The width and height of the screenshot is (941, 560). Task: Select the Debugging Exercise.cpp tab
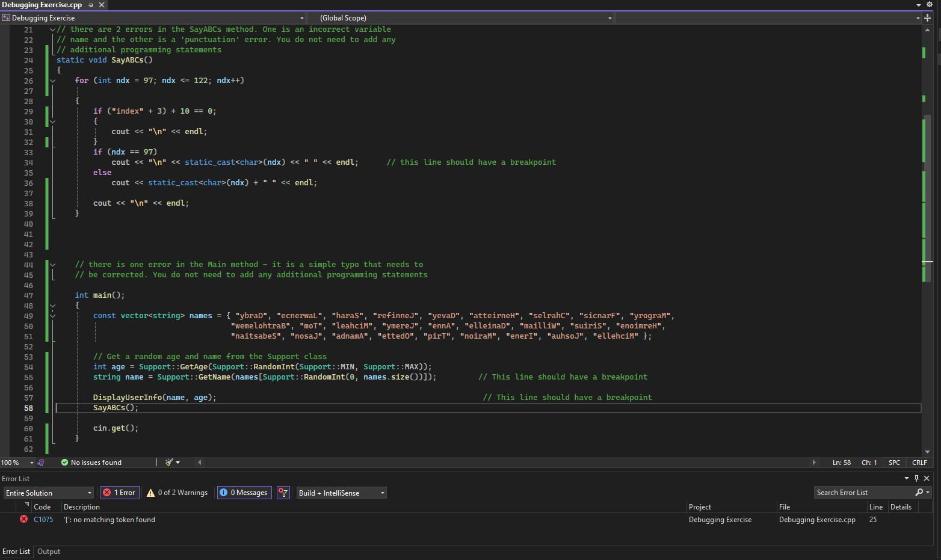pos(42,5)
